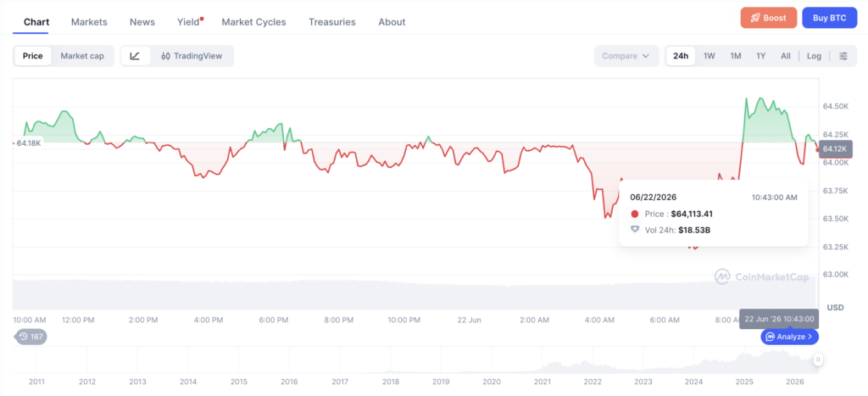The height and width of the screenshot is (396, 868).
Task: Open the Markets tab
Action: click(x=89, y=22)
